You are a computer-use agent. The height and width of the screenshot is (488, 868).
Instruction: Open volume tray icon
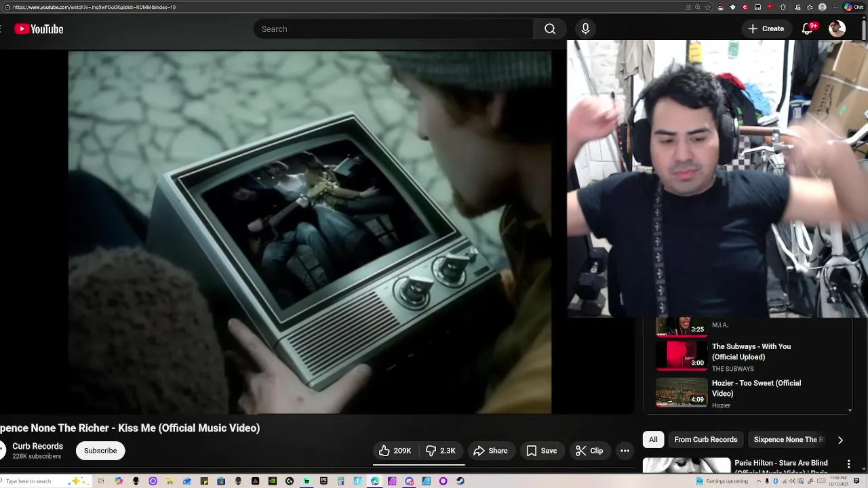792,481
